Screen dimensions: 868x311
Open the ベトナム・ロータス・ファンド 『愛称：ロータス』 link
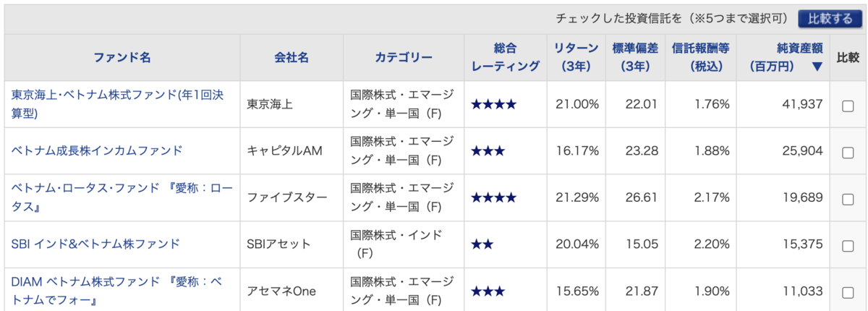tap(122, 197)
